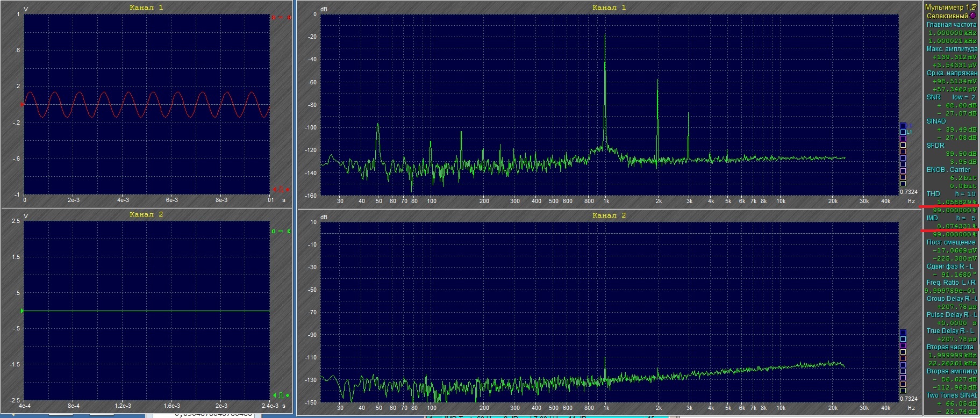Image resolution: width=980 pixels, height=418 pixels.
Task: Click the Pulse Delay R - L label
Action: point(952,315)
